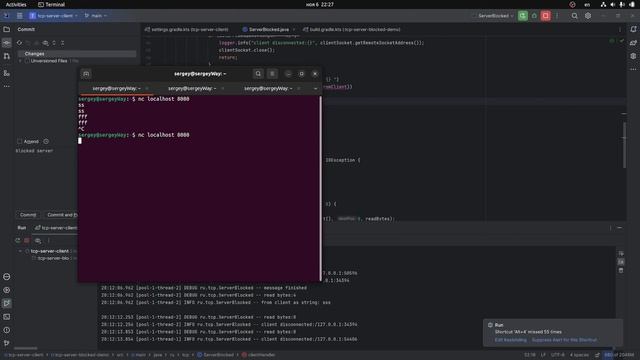Click IDE main menu hamburger icon
This screenshot has width=640, height=360.
click(19, 16)
